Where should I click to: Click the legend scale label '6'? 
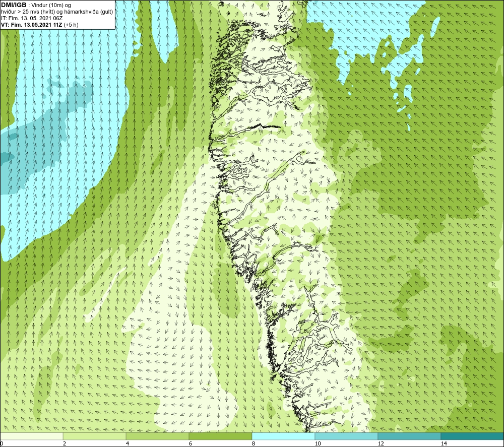(191, 444)
